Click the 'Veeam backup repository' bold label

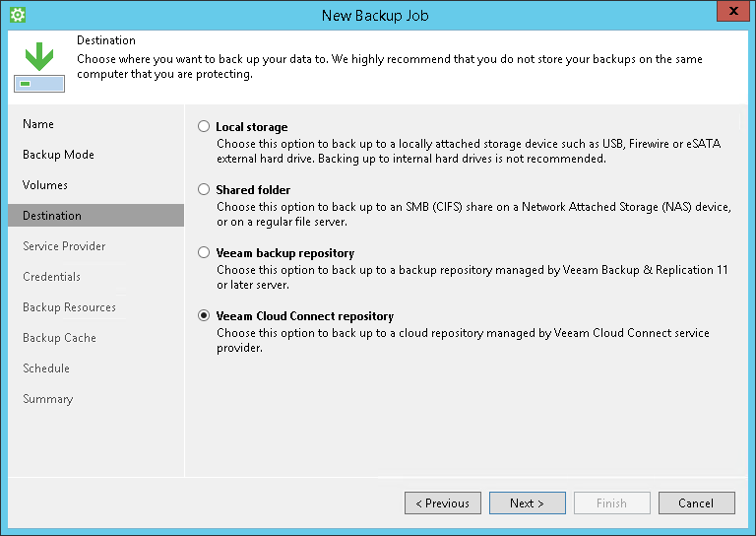pos(284,253)
